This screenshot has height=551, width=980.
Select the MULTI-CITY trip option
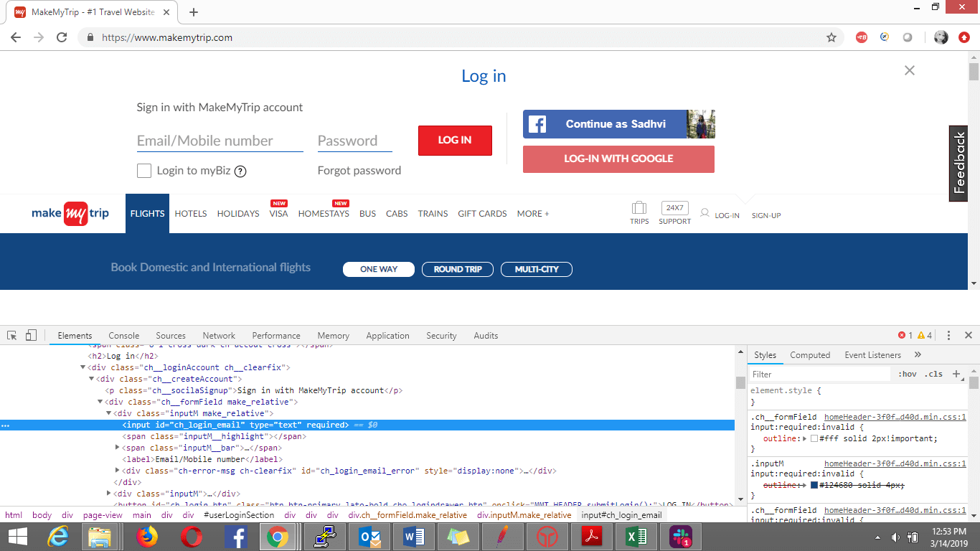point(537,269)
